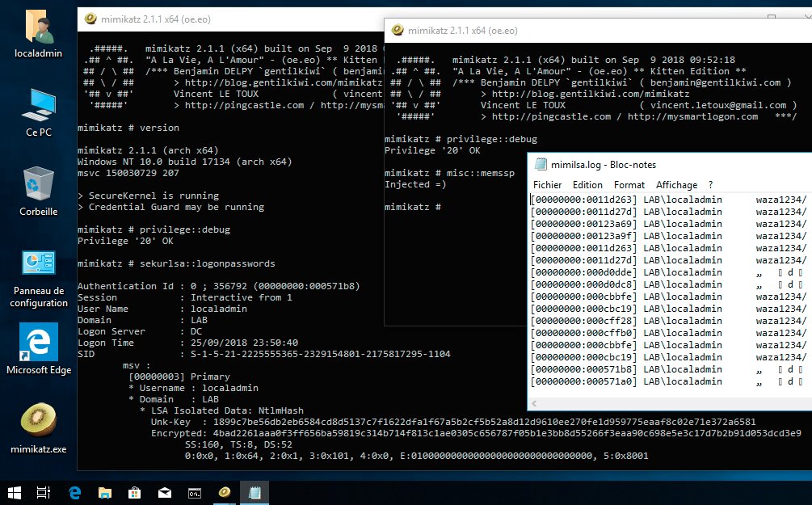This screenshot has width=812, height=505.
Task: Click the 'SecureKernel is running' line
Action: point(148,196)
